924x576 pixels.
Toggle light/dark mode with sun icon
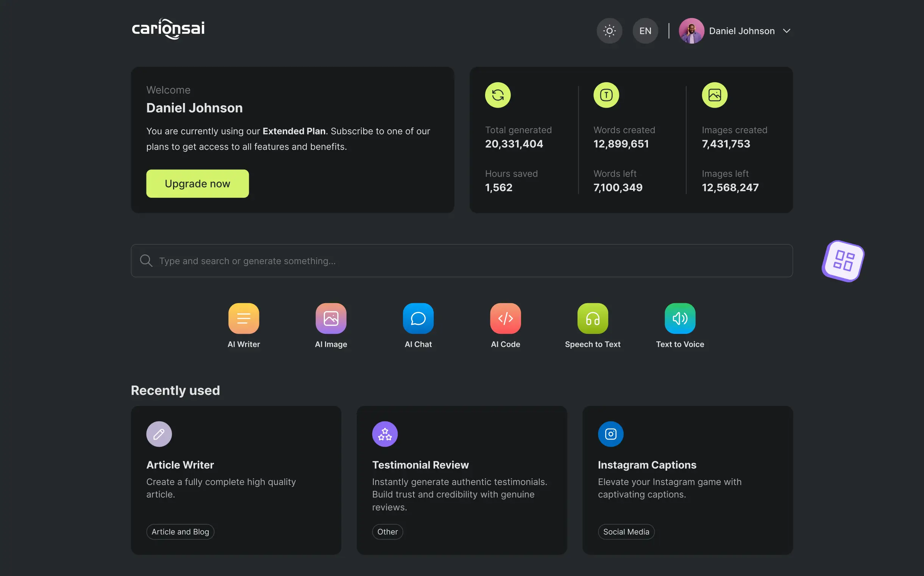click(x=609, y=31)
